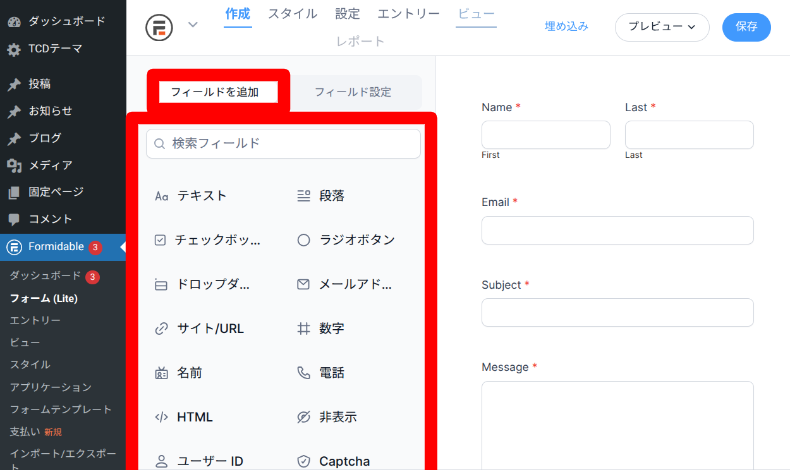790x470 pixels.
Task: Switch to the 作成 tab
Action: click(238, 14)
